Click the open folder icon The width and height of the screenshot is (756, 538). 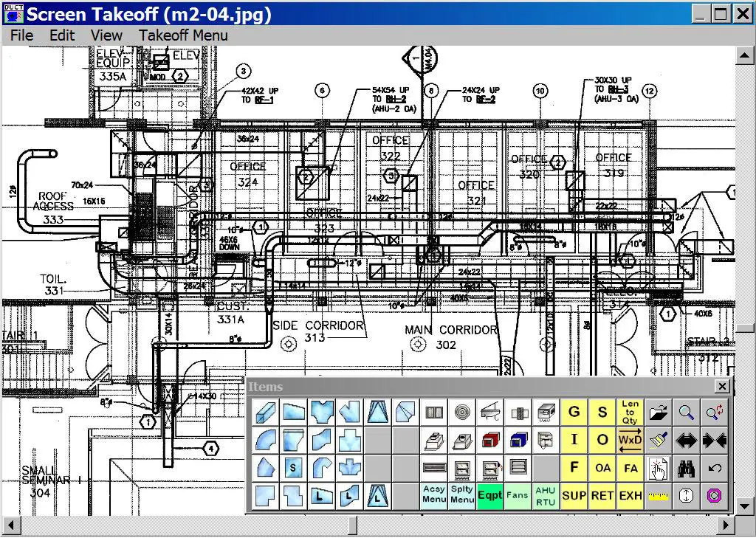(x=658, y=413)
